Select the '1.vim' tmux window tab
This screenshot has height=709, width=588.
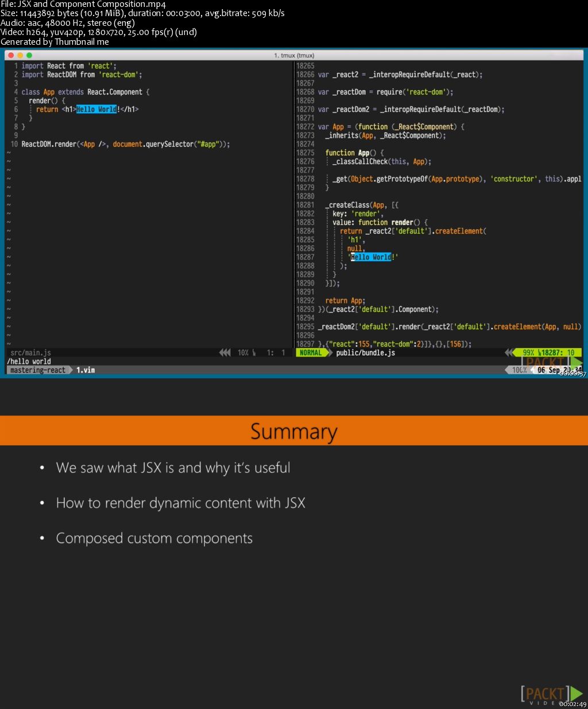click(x=86, y=370)
